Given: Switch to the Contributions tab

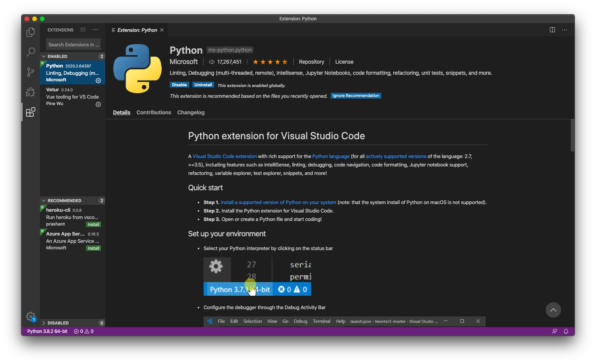Looking at the screenshot, I should tap(154, 112).
